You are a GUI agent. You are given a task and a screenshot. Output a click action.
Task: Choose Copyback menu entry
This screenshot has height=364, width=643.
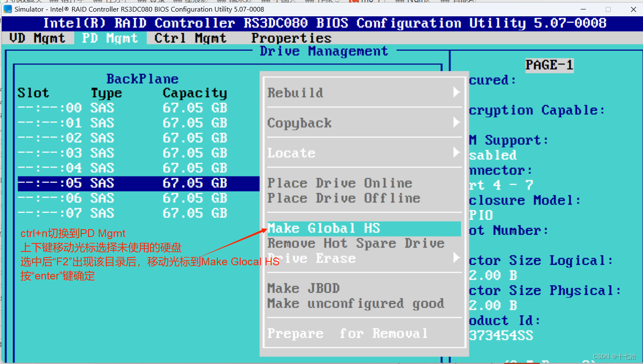coord(300,123)
